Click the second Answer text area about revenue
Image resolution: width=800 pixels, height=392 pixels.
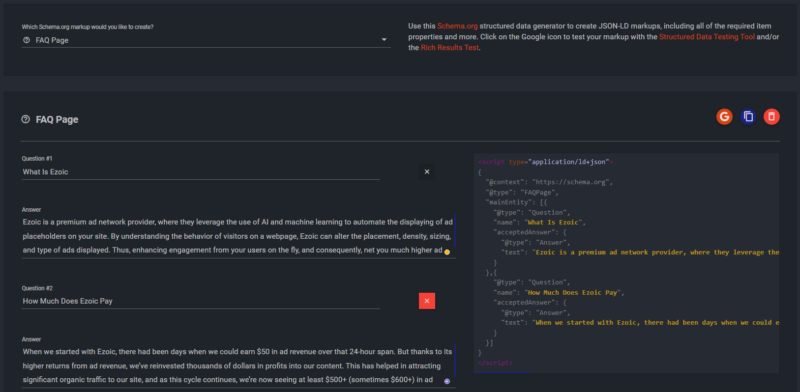pos(238,366)
